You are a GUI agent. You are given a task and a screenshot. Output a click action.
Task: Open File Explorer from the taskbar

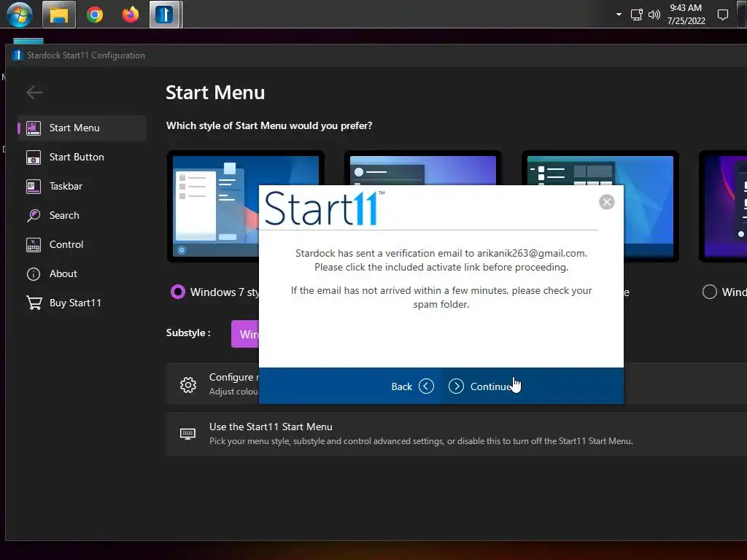click(59, 15)
